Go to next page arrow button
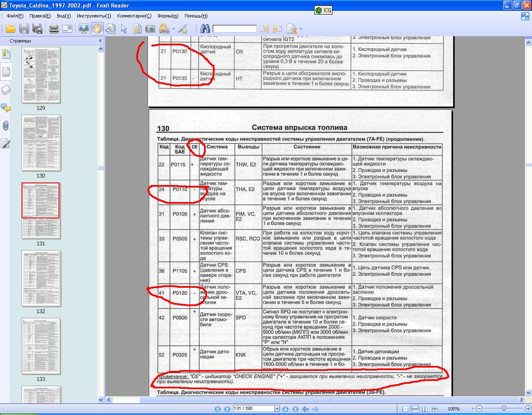 286,409
